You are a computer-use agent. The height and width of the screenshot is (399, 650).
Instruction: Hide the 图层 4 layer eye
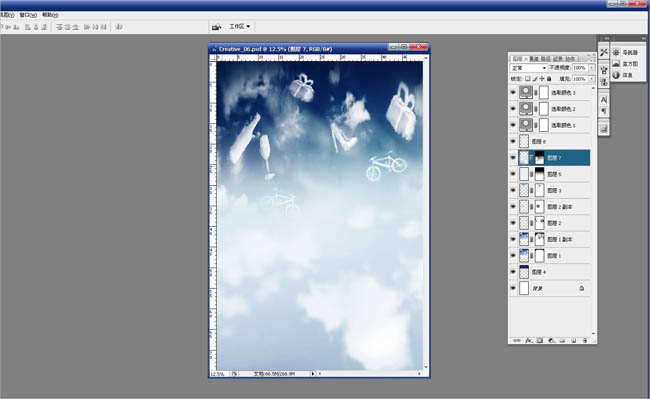513,272
